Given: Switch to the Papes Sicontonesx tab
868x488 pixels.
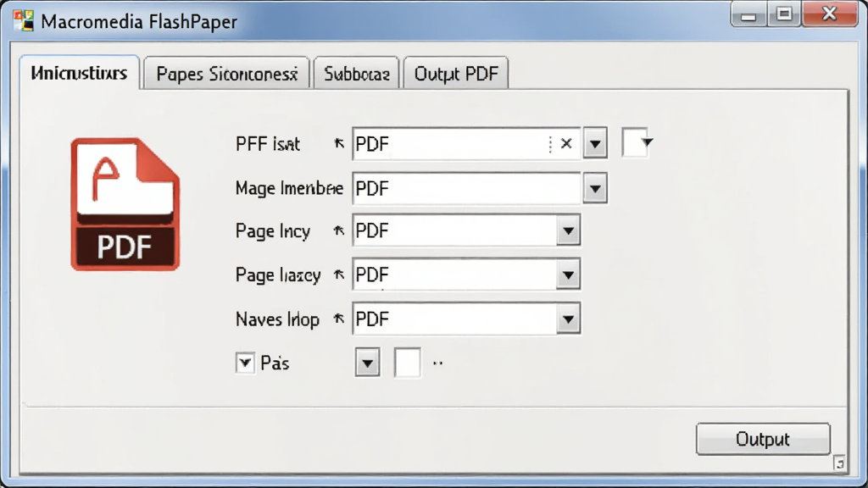Looking at the screenshot, I should click(226, 74).
